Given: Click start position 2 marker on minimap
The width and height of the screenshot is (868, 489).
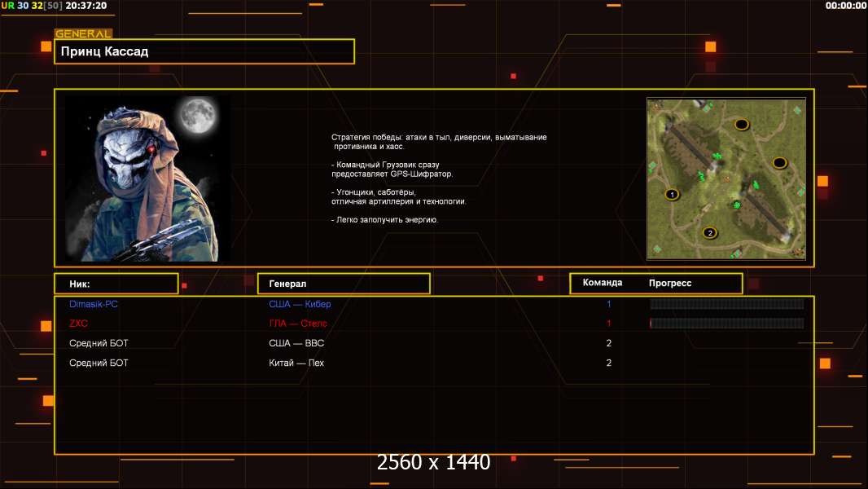Looking at the screenshot, I should [710, 232].
